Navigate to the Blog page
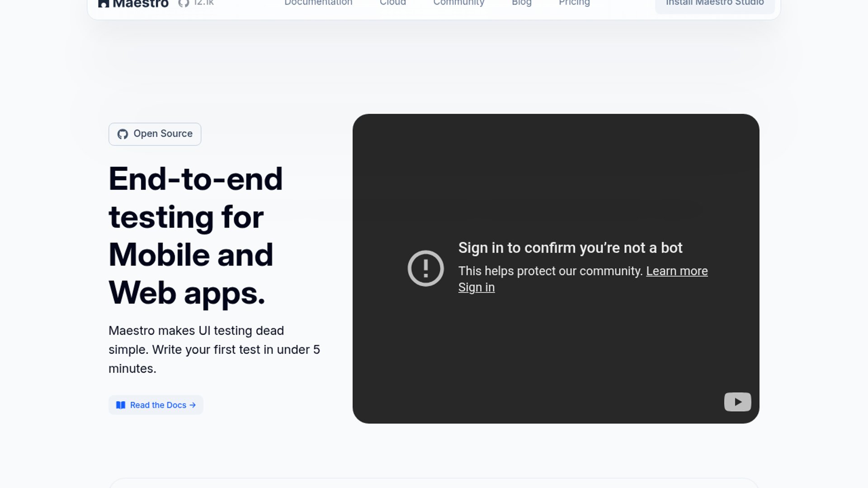Screen dimensions: 868x488 [521, 3]
